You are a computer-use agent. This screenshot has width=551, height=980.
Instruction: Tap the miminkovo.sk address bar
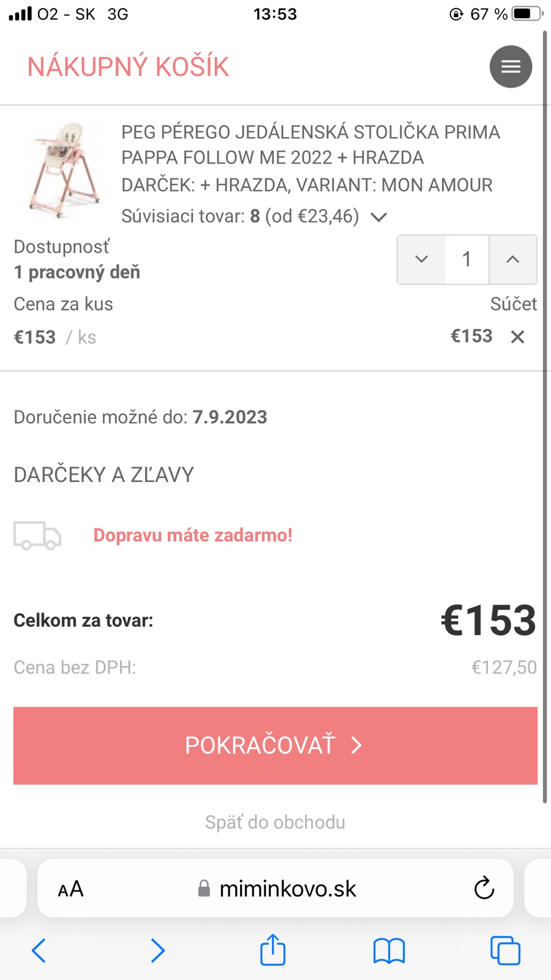click(277, 889)
